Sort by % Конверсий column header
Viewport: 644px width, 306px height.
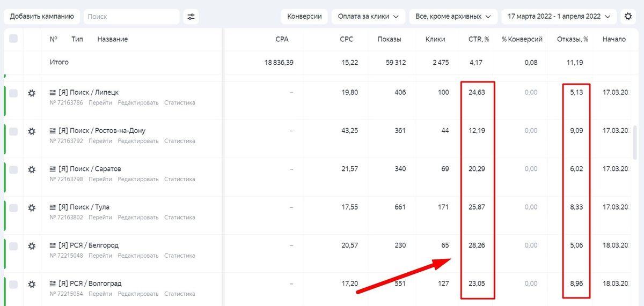coord(522,39)
